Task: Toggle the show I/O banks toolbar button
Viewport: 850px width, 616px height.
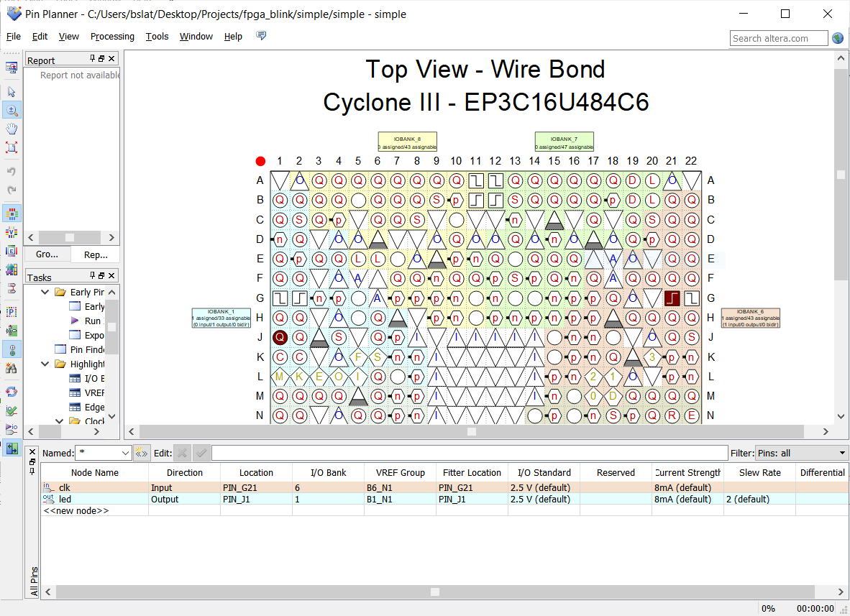Action: pos(12,213)
